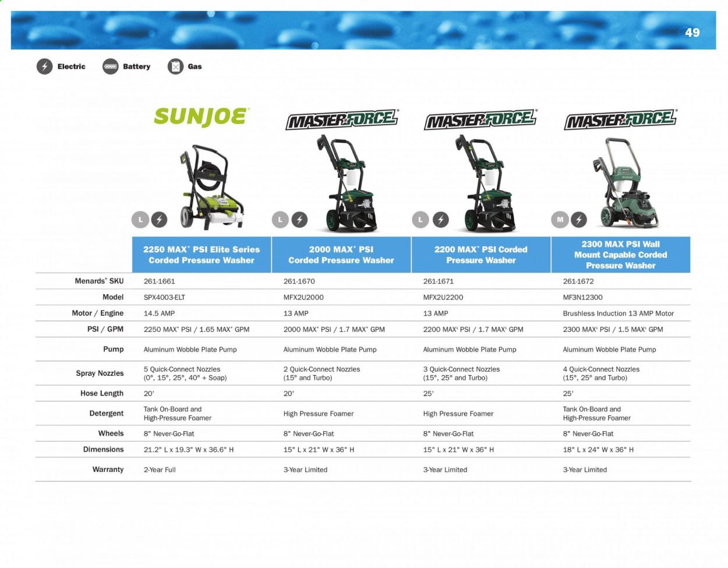The height and width of the screenshot is (568, 728).
Task: Click the 2250 MAX PSI / 1.65 MAX GPM value
Action: [x=196, y=330]
